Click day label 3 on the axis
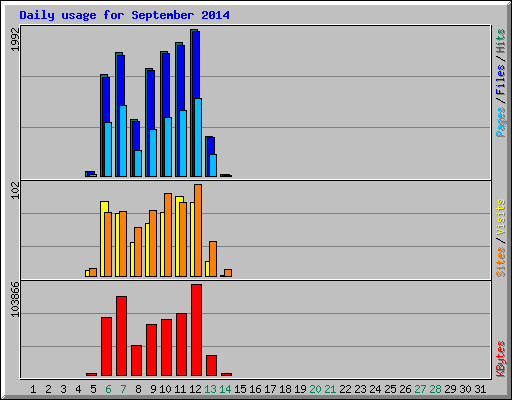The width and height of the screenshot is (512, 400). [63, 389]
